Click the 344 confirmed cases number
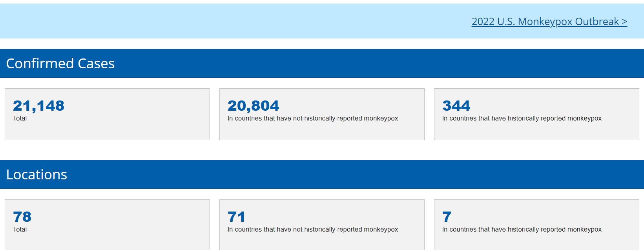The width and height of the screenshot is (644, 250). (456, 106)
